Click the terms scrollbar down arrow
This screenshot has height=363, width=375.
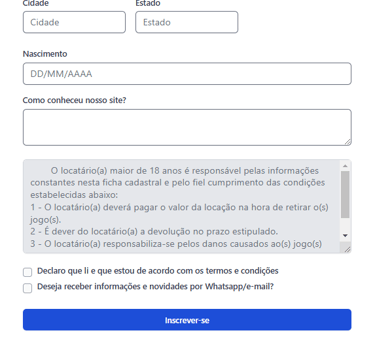click(345, 235)
